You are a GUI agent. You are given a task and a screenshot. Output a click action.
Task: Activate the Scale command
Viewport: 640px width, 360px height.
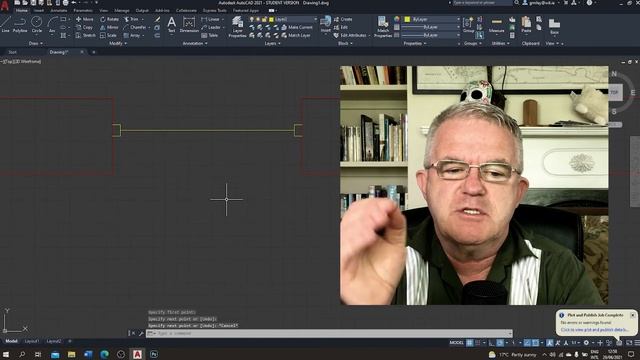pyautogui.click(x=108, y=36)
